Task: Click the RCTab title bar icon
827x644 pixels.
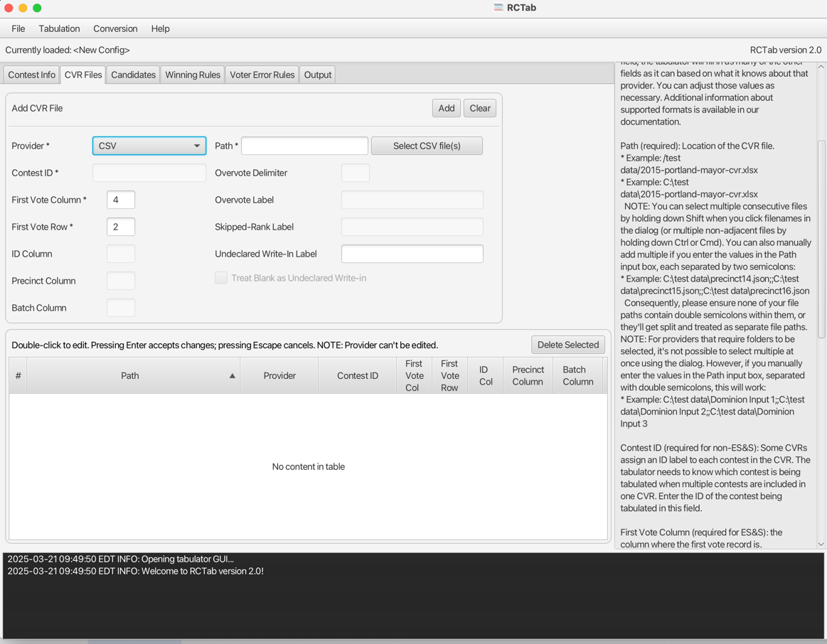Action: click(x=498, y=7)
